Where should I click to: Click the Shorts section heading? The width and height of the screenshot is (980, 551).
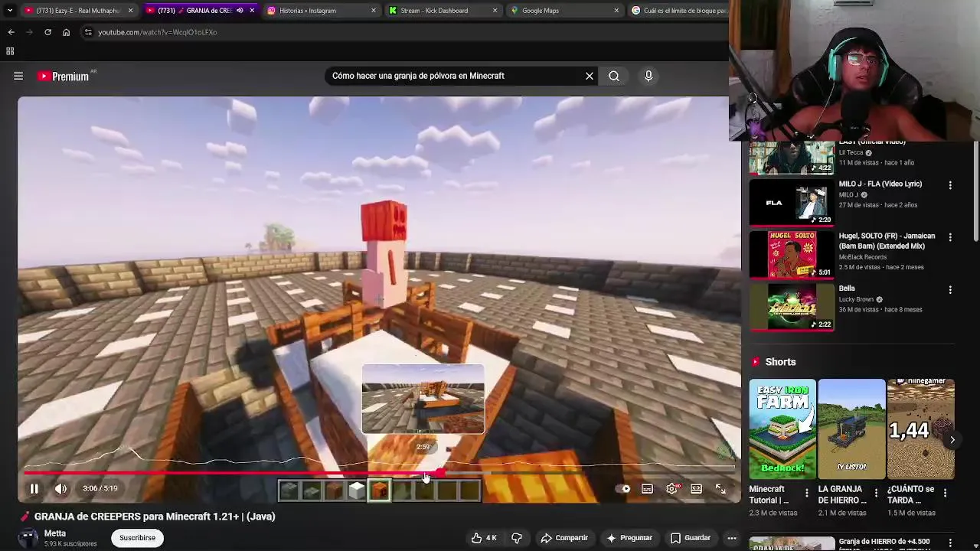click(780, 362)
